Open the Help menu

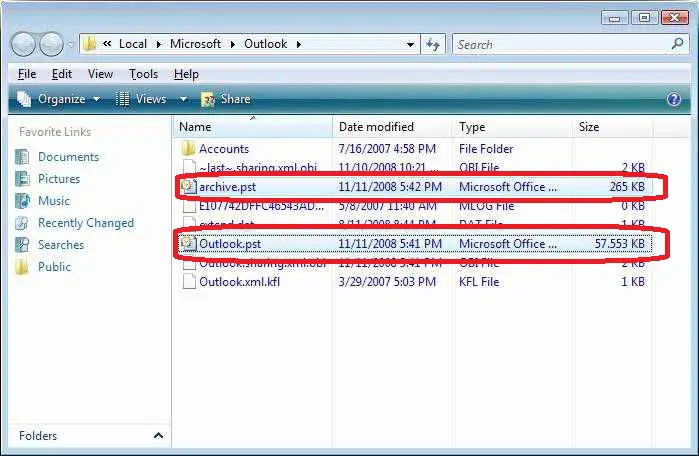click(x=186, y=74)
